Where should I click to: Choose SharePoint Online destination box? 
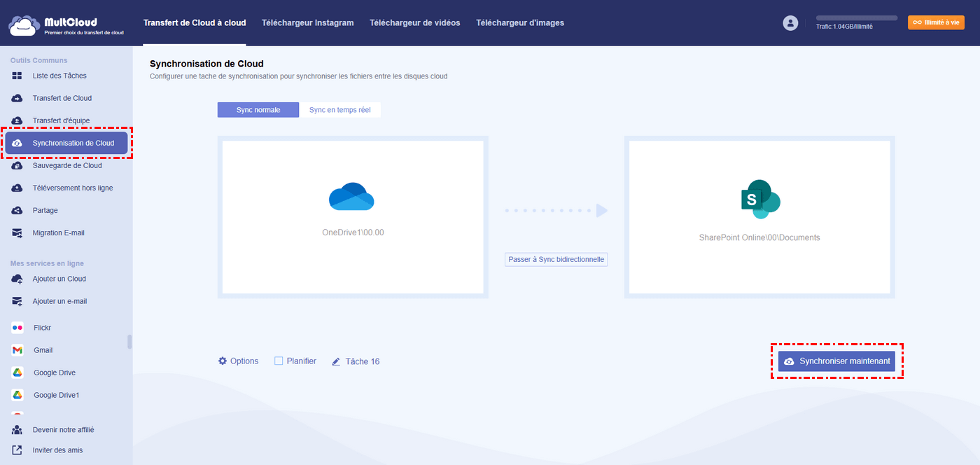pos(759,217)
